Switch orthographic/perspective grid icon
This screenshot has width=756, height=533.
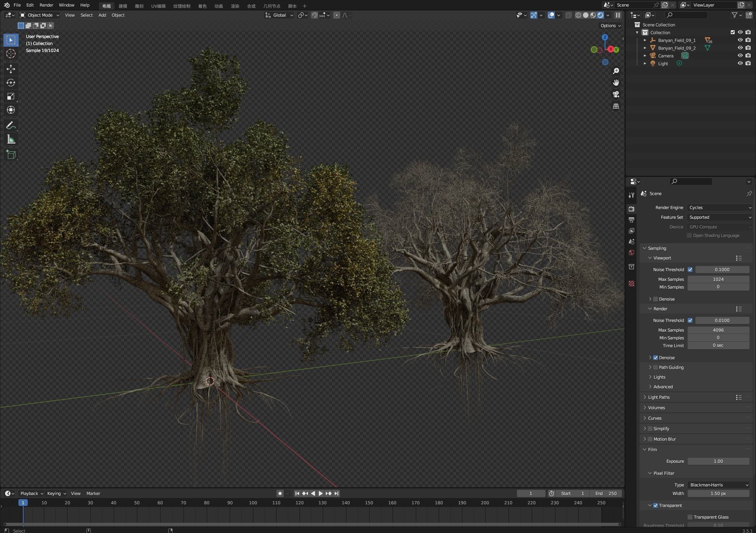point(616,106)
